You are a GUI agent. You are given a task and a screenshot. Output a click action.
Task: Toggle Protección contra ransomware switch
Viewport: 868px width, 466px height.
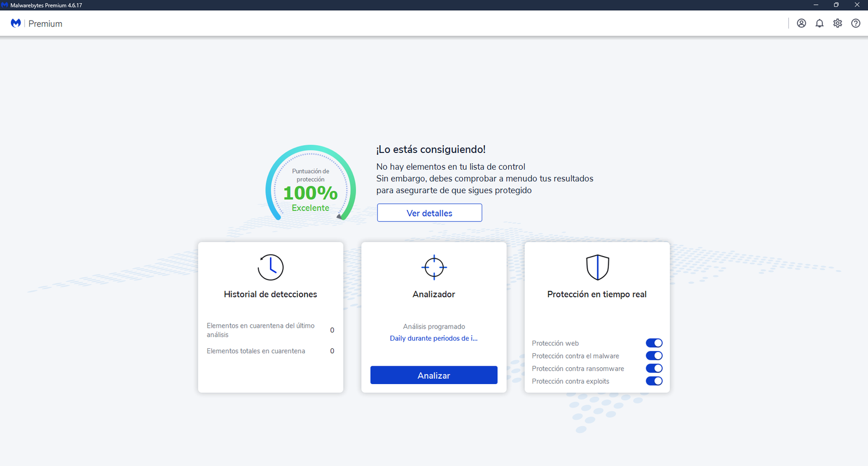click(654, 368)
